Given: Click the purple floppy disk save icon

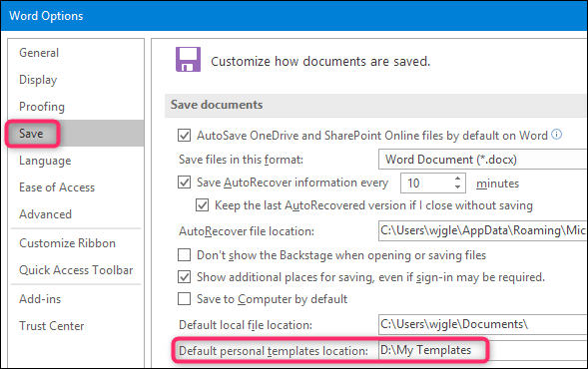Looking at the screenshot, I should click(x=189, y=59).
